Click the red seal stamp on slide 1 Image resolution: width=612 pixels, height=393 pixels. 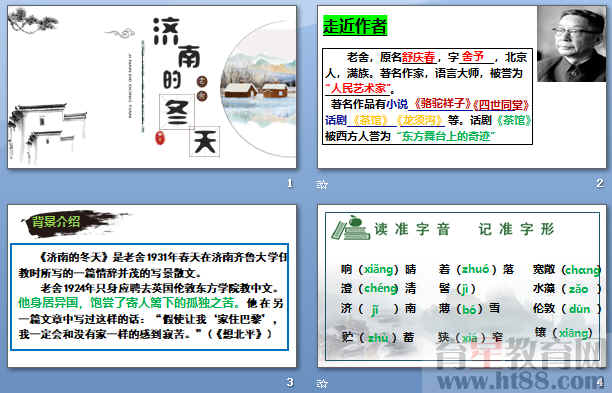pyautogui.click(x=160, y=137)
